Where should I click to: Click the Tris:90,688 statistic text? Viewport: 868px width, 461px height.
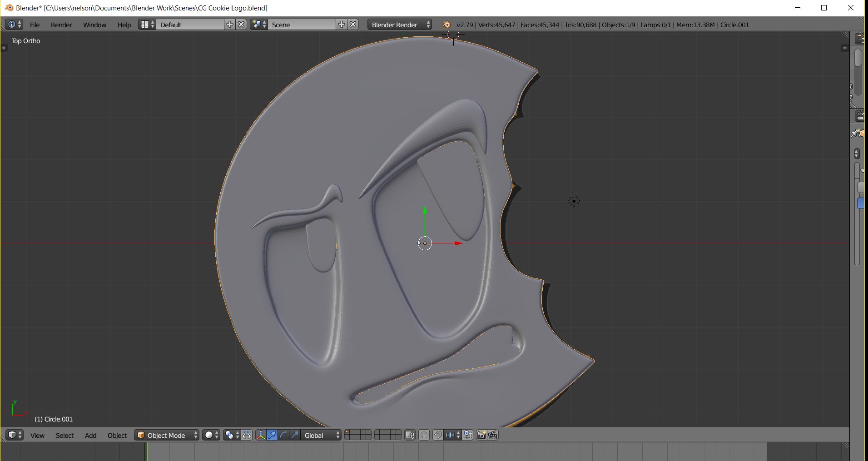pos(580,25)
